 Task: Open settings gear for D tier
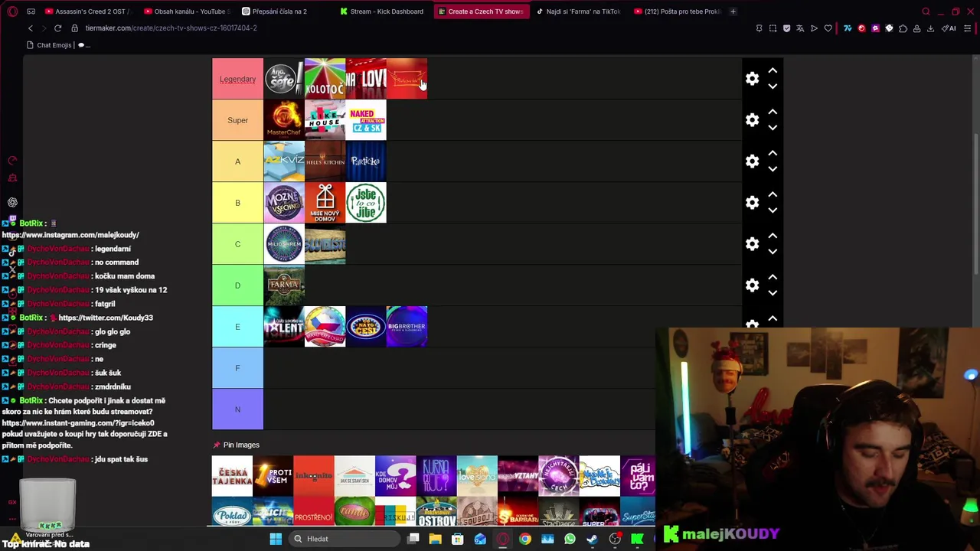pyautogui.click(x=752, y=285)
